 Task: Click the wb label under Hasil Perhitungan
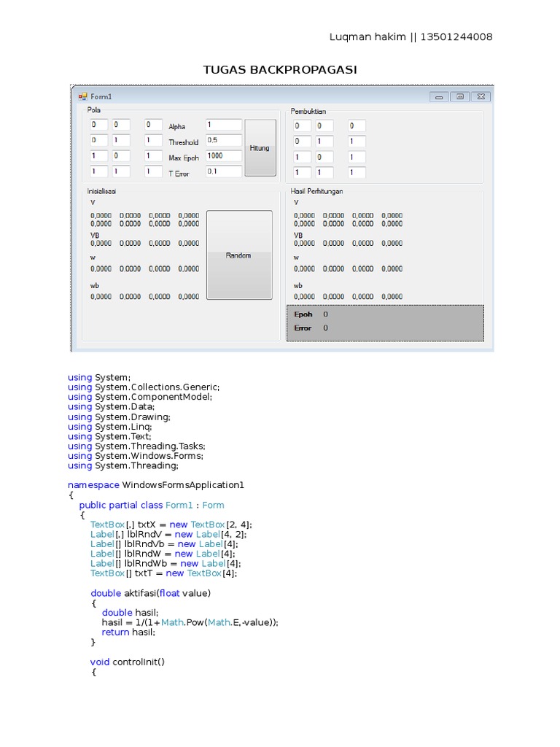298,286
